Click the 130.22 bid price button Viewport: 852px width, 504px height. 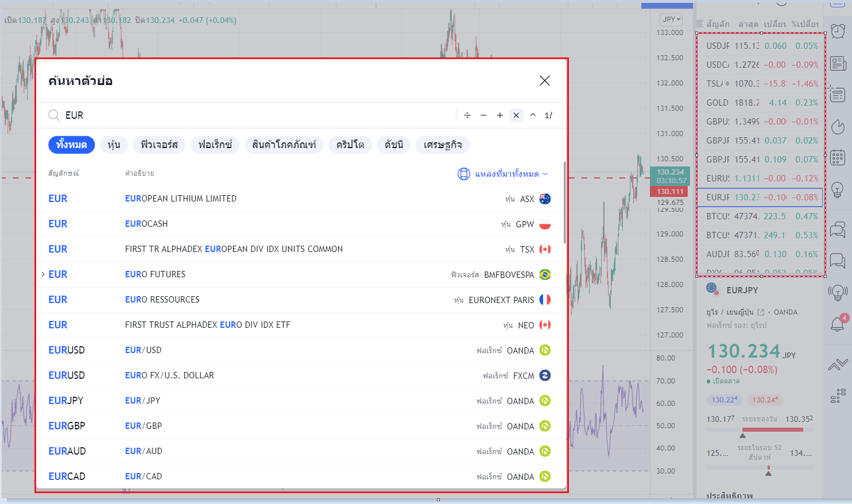pos(725,400)
